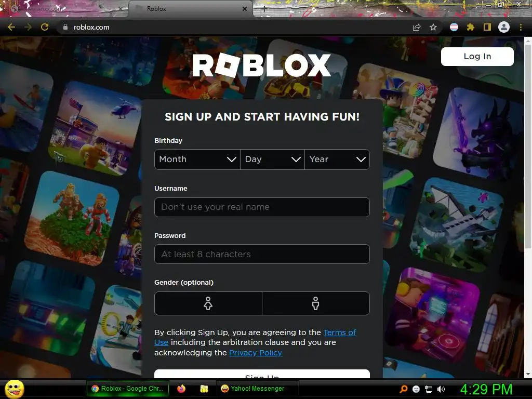
Task: Select the male gender icon button
Action: point(316,303)
